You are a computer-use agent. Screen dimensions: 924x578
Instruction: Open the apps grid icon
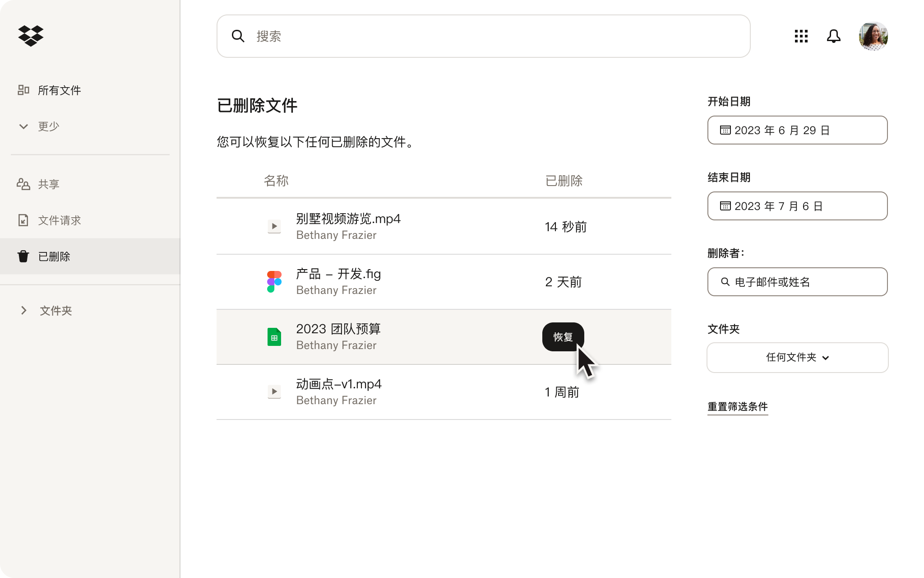(801, 36)
